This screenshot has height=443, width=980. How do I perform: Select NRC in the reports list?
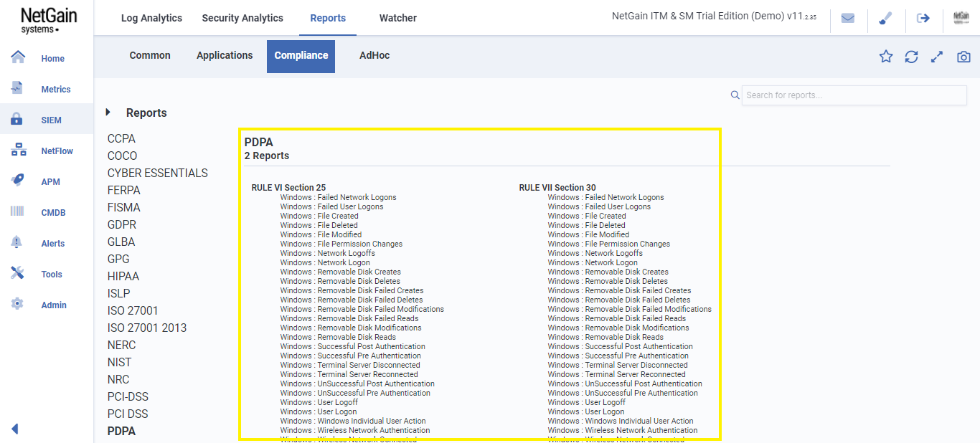[118, 379]
